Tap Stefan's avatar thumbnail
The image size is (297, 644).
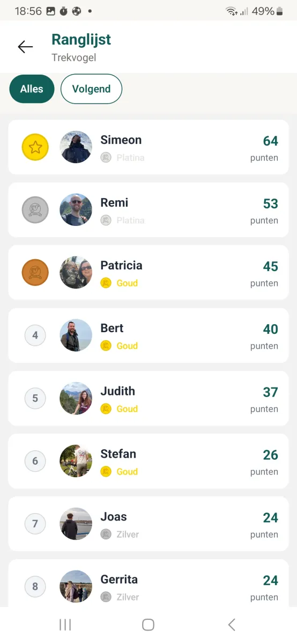coord(76,461)
